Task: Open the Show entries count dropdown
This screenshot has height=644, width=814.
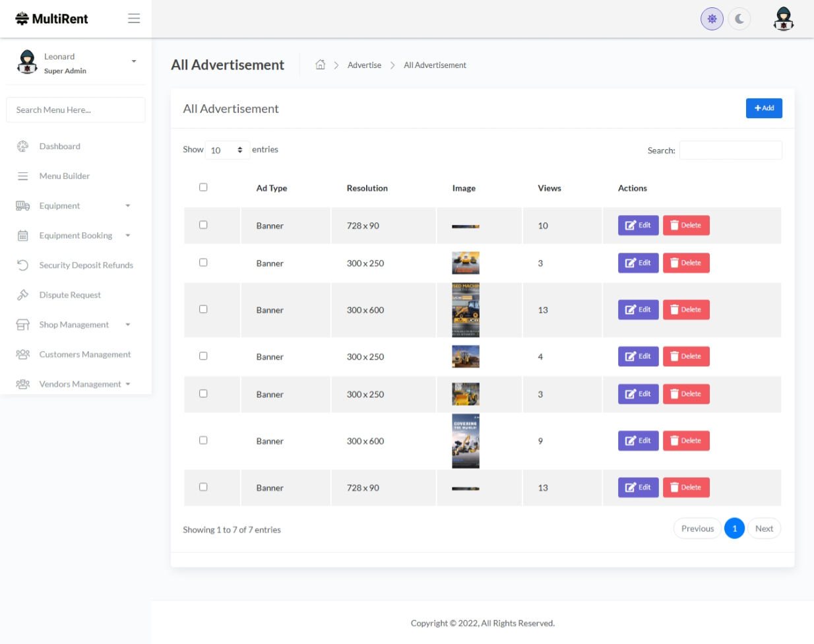Action: (x=227, y=150)
